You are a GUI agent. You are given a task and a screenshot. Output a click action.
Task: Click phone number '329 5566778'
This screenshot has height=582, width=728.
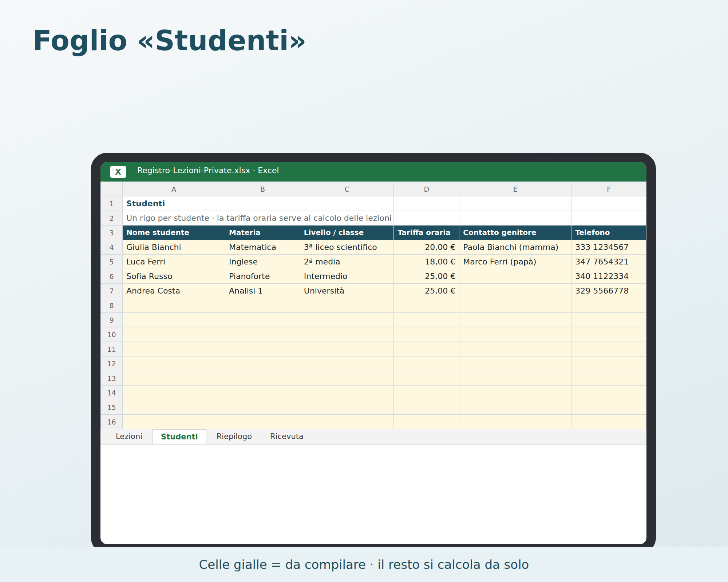tap(609, 291)
